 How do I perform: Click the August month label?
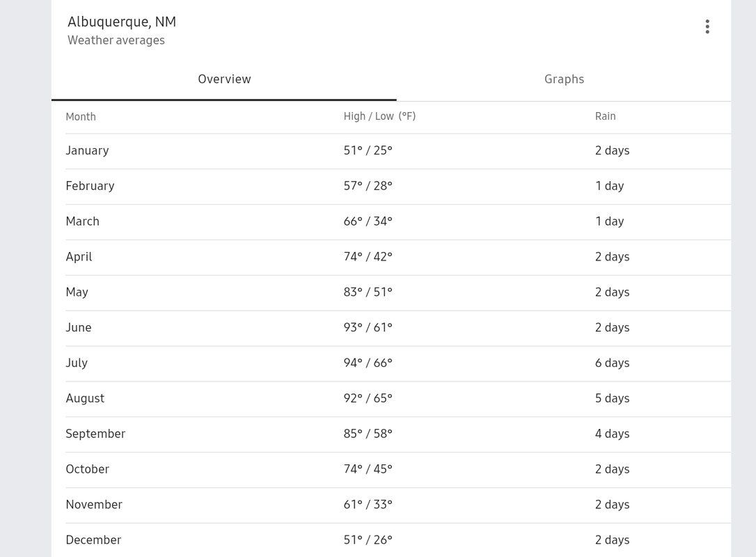coord(85,398)
